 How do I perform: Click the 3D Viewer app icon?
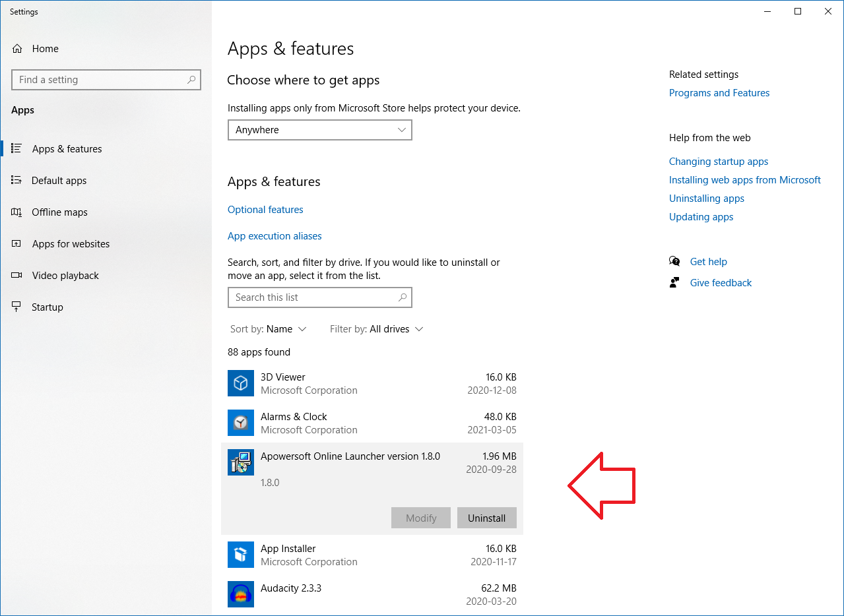pyautogui.click(x=241, y=383)
